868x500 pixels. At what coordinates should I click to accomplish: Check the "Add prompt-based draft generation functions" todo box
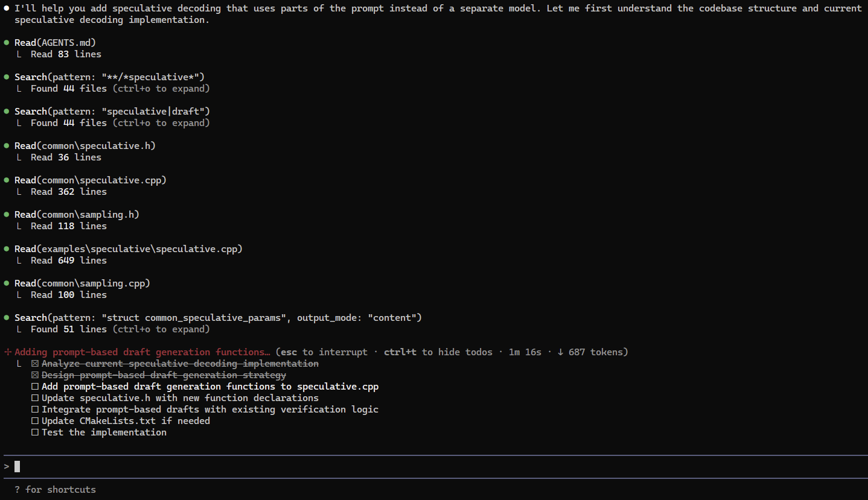pyautogui.click(x=35, y=387)
